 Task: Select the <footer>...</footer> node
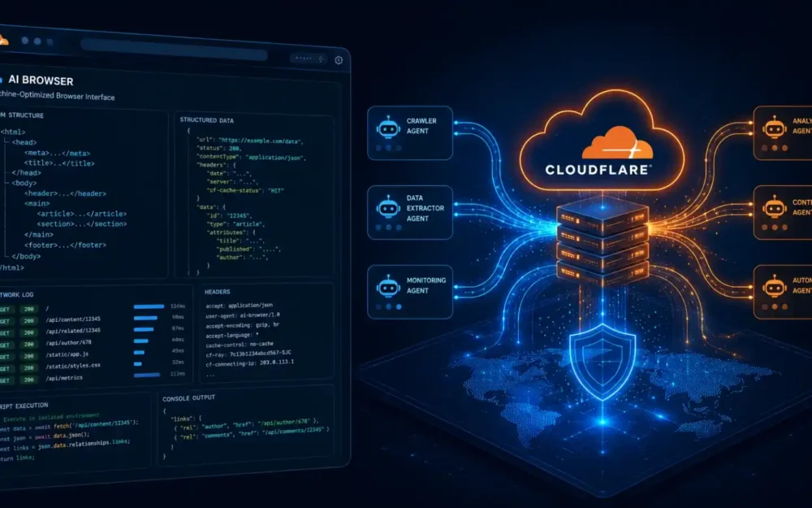(65, 245)
